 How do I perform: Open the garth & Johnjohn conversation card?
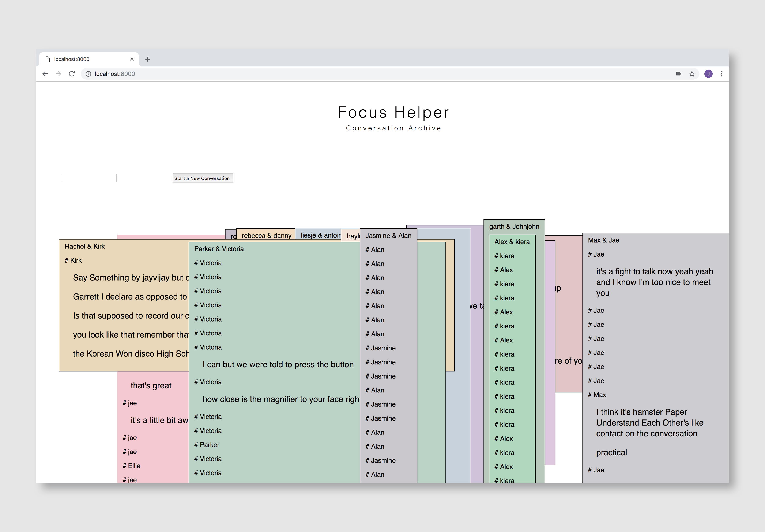click(514, 227)
